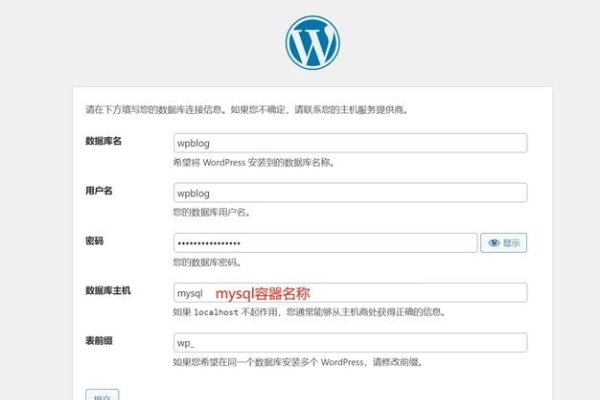Click the 数据库名 field containing wpblog
The image size is (600, 400).
click(x=350, y=143)
